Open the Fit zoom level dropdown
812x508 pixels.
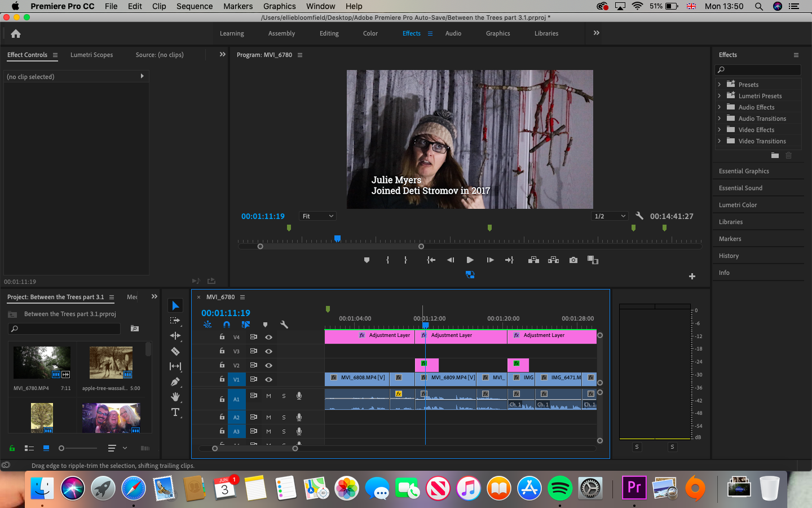tap(317, 216)
